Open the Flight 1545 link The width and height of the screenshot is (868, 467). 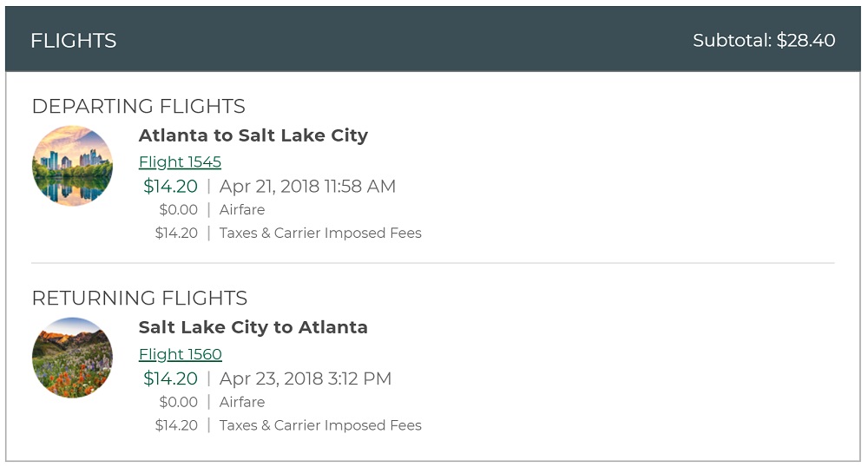(180, 162)
